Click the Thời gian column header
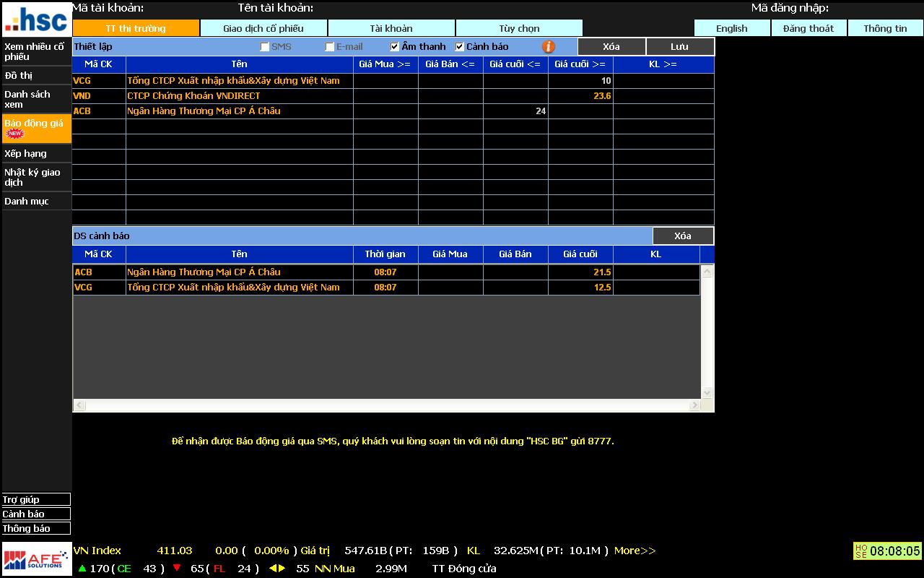The width and height of the screenshot is (924, 578). coord(385,254)
